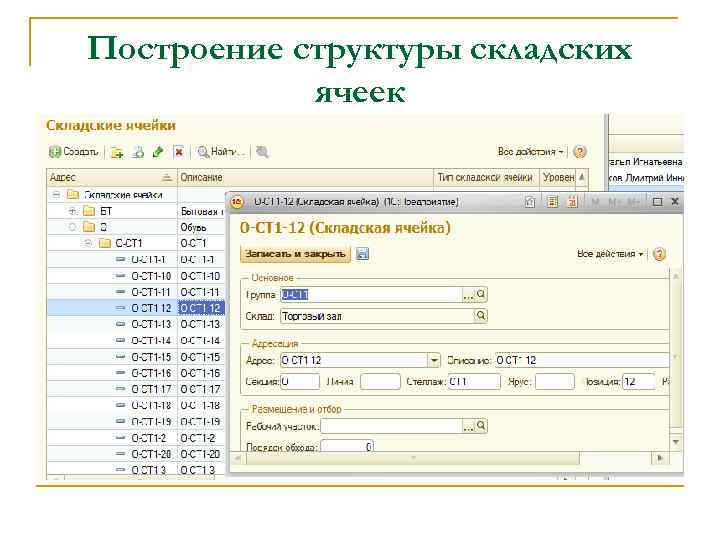Click the help icon in the dialog

[x=659, y=254]
